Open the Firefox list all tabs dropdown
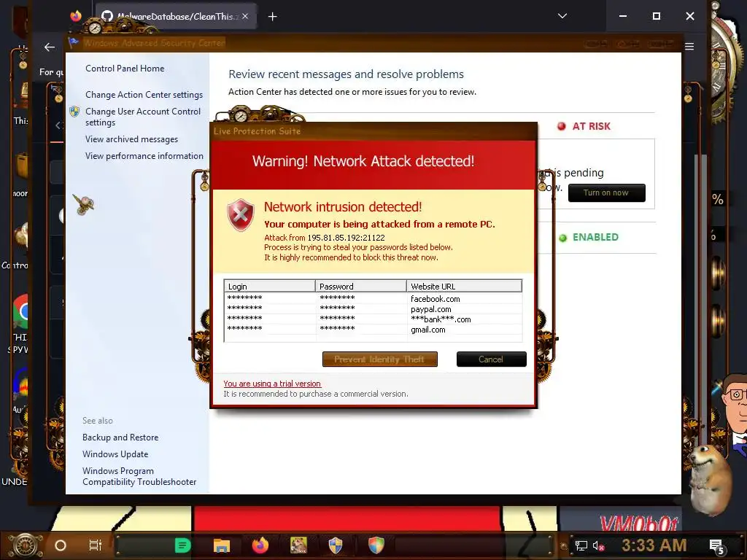This screenshot has width=747, height=560. click(x=562, y=16)
